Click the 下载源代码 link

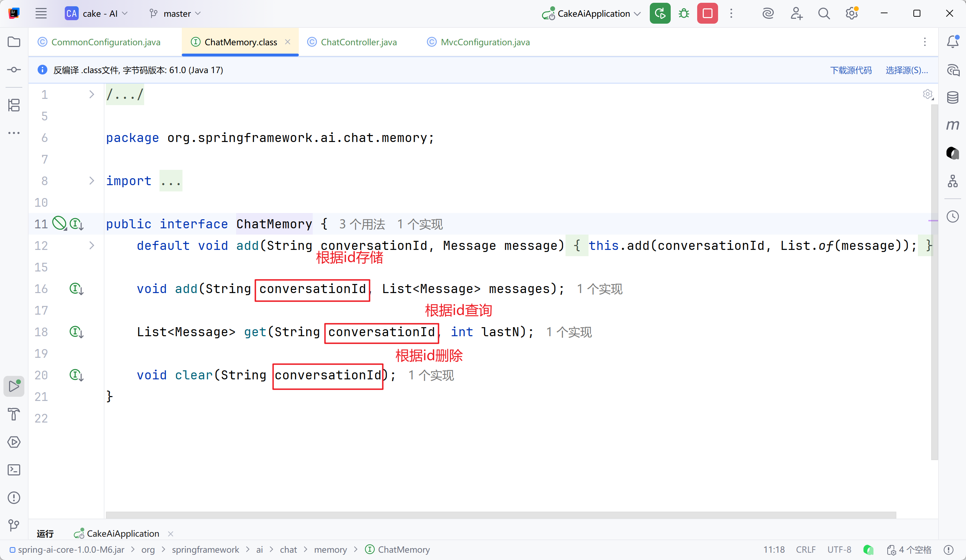click(851, 70)
